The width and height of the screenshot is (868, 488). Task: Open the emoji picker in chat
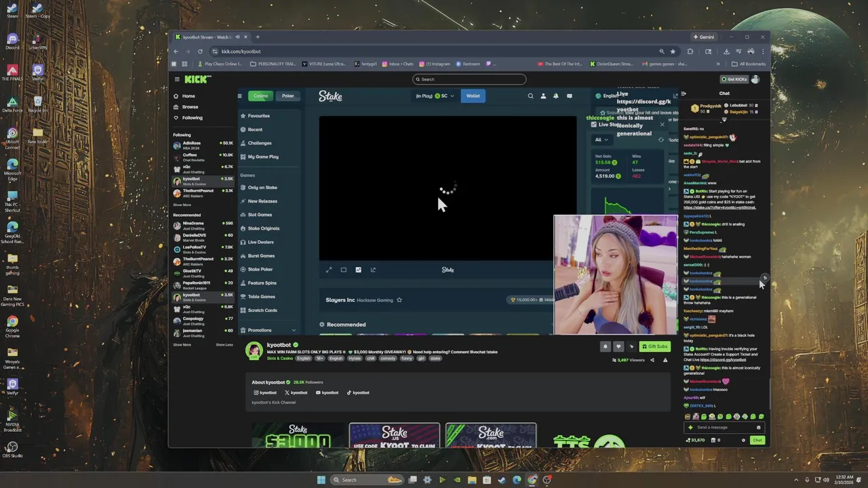pos(759,428)
